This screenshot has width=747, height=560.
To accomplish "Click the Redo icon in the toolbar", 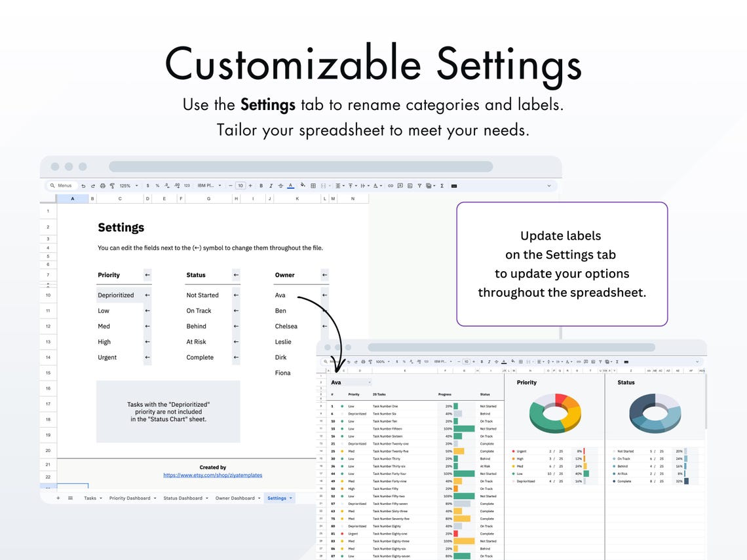I will 92,185.
